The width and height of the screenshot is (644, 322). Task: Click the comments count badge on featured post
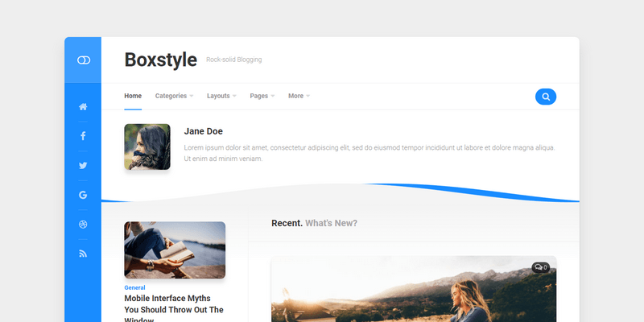[540, 267]
